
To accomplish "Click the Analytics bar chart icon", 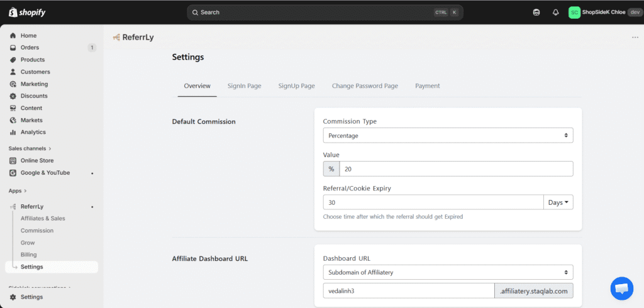I will tap(13, 132).
